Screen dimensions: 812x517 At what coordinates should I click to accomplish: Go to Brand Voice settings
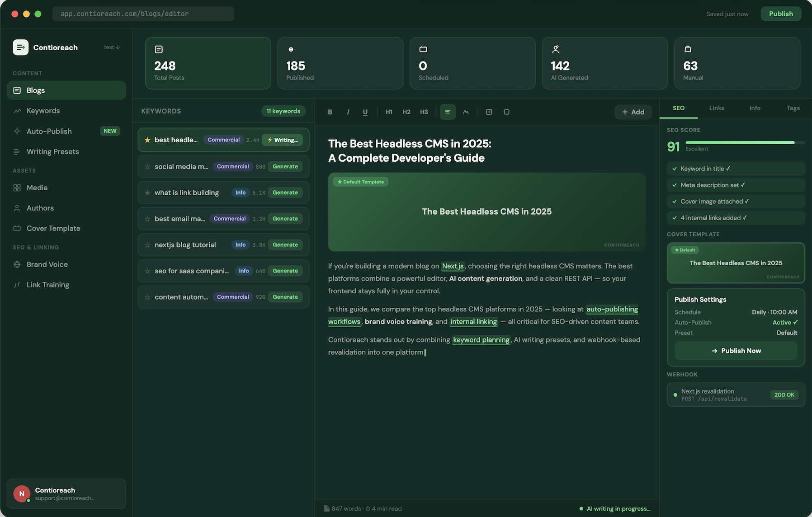pyautogui.click(x=47, y=264)
